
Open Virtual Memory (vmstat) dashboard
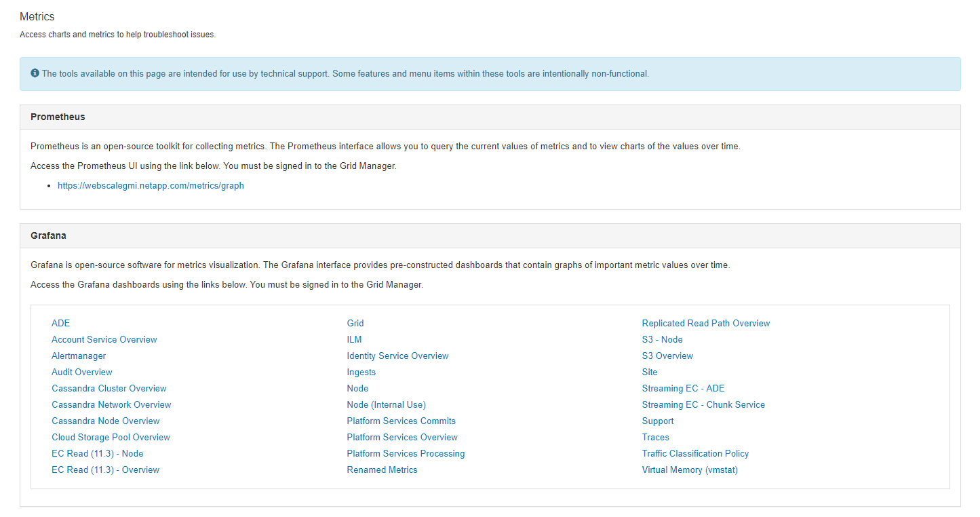(690, 470)
